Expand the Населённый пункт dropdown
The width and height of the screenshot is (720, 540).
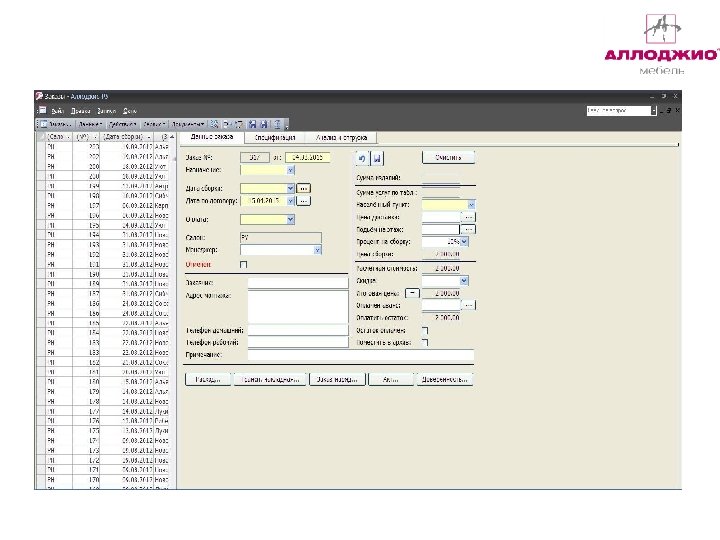471,204
